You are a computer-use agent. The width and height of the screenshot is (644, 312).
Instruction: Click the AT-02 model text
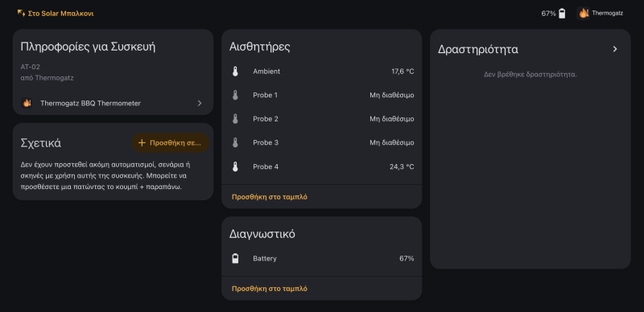point(31,67)
